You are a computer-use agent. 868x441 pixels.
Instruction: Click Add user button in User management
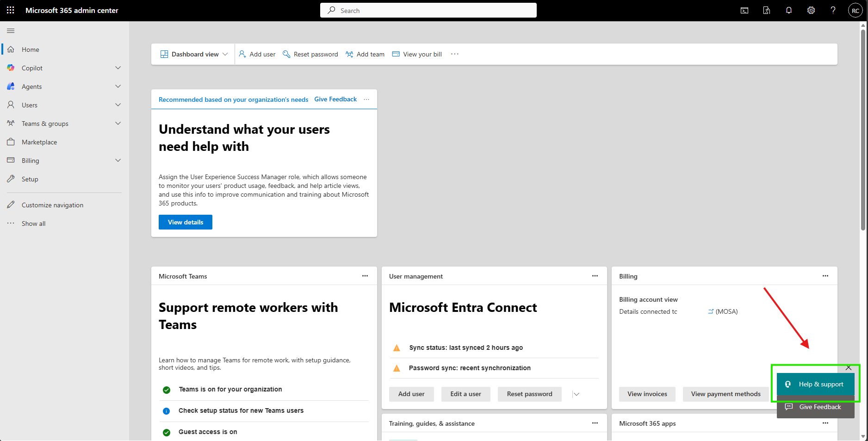tap(411, 394)
